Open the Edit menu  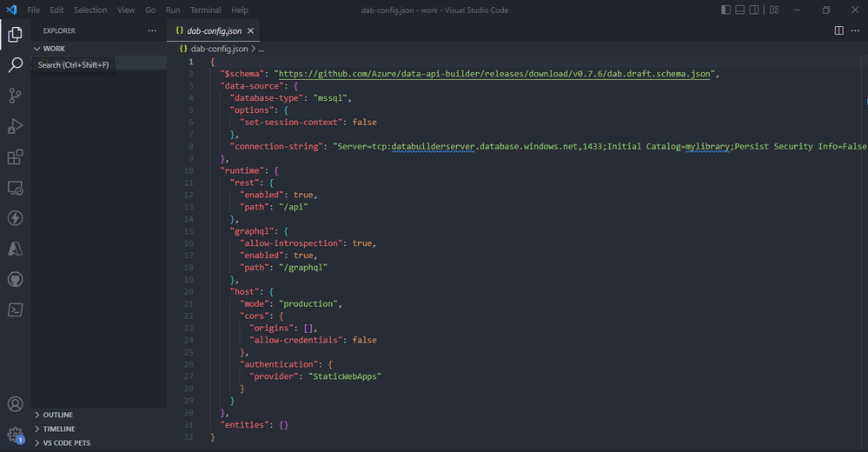pos(56,10)
